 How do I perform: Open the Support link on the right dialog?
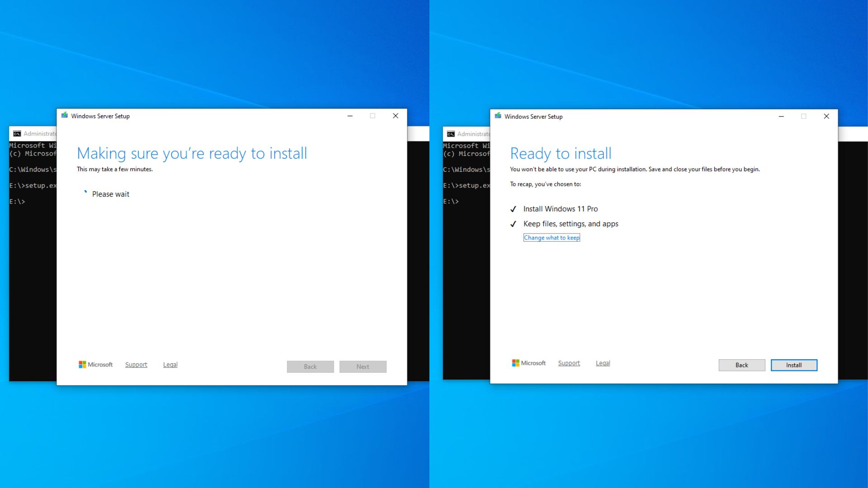(x=569, y=363)
